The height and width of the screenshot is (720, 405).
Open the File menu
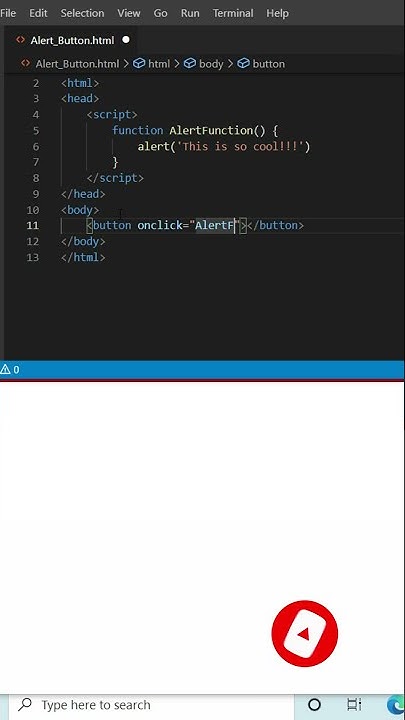7,13
